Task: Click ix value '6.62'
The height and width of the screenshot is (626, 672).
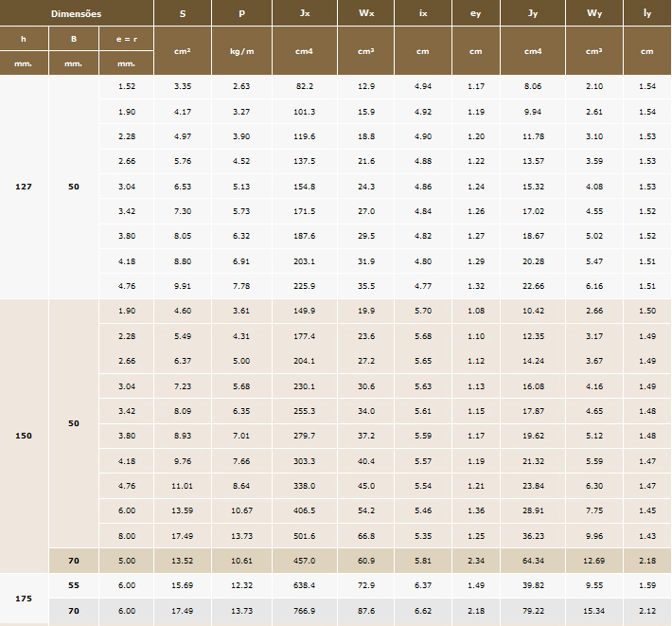Action: point(423,611)
